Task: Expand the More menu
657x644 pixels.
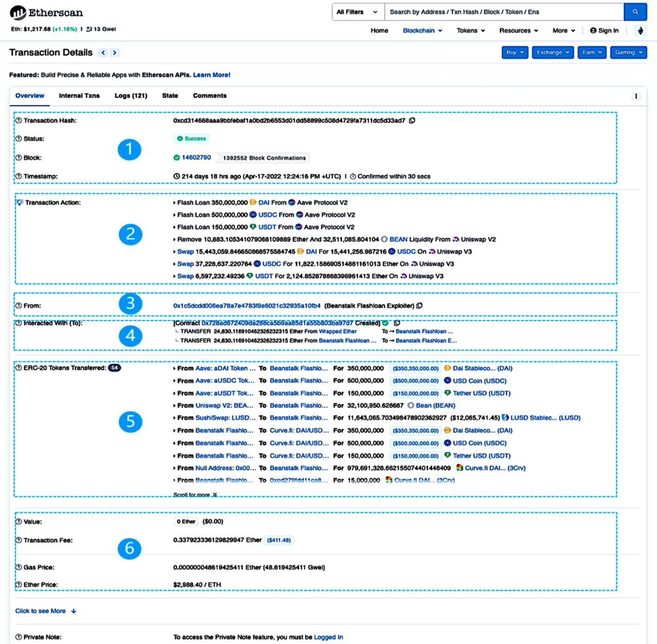Action: click(x=564, y=31)
